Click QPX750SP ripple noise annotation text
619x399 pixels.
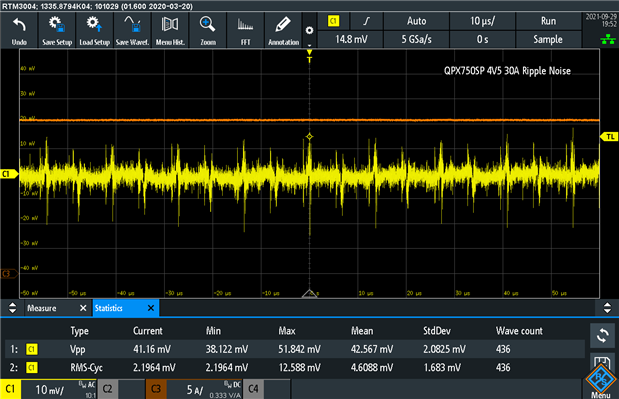pyautogui.click(x=507, y=71)
